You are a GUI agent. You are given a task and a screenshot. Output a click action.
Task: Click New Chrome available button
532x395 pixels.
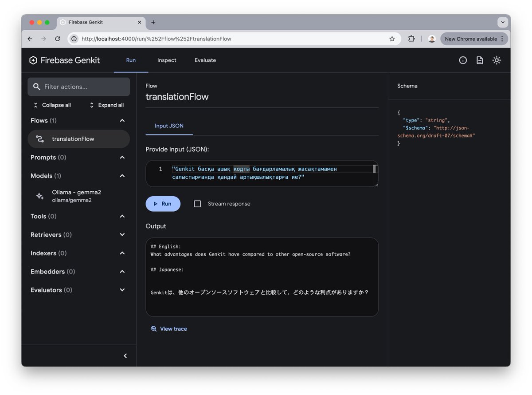pyautogui.click(x=474, y=39)
